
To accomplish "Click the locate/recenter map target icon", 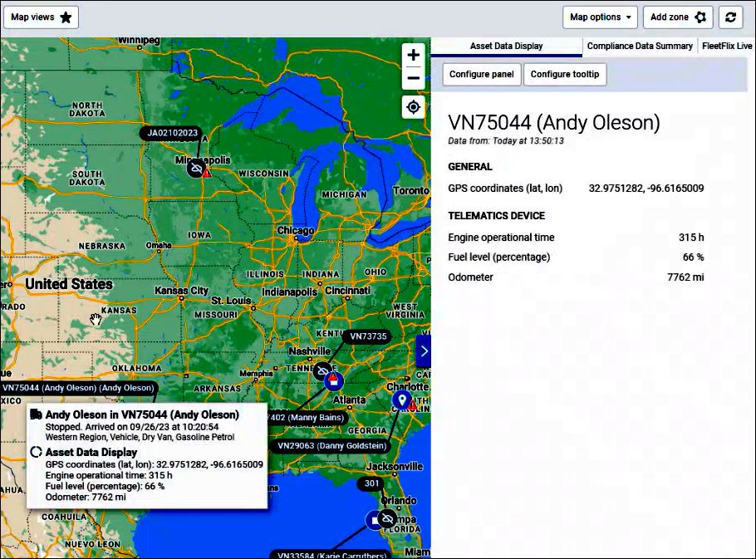I will pyautogui.click(x=413, y=107).
